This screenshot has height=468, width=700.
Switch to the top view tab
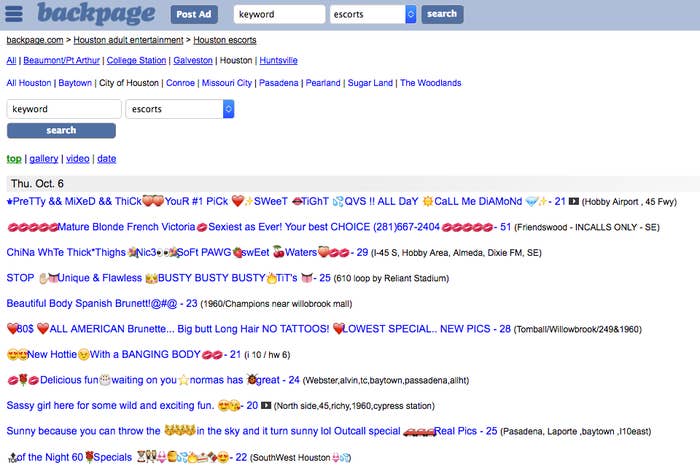(x=14, y=159)
